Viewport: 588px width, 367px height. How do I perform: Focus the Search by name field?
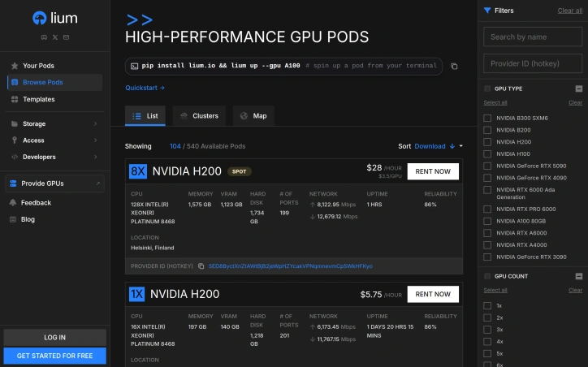[x=533, y=37]
